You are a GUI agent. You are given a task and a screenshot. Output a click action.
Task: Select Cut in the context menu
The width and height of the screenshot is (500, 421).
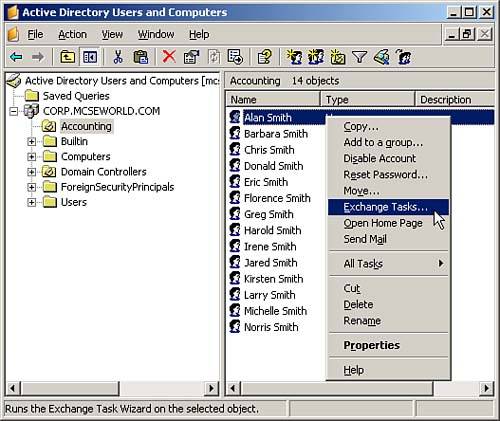(x=388, y=288)
